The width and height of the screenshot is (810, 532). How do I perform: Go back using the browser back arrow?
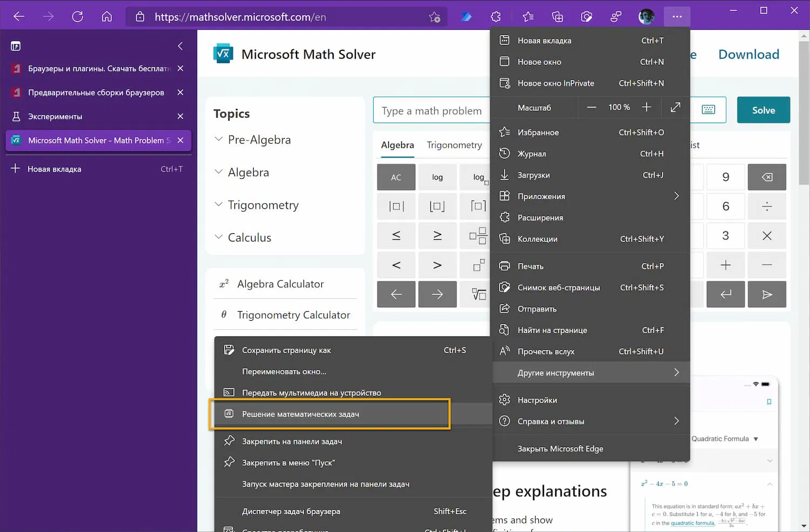tap(19, 17)
